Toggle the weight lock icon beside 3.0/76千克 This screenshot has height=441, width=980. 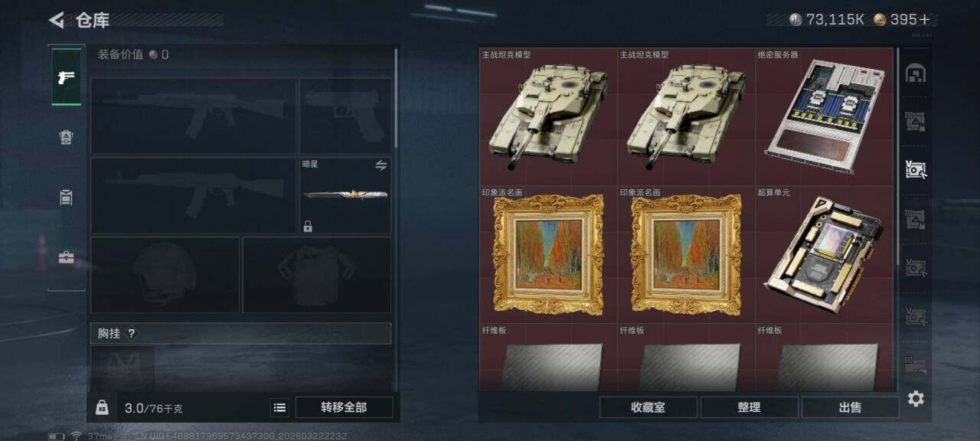[102, 407]
